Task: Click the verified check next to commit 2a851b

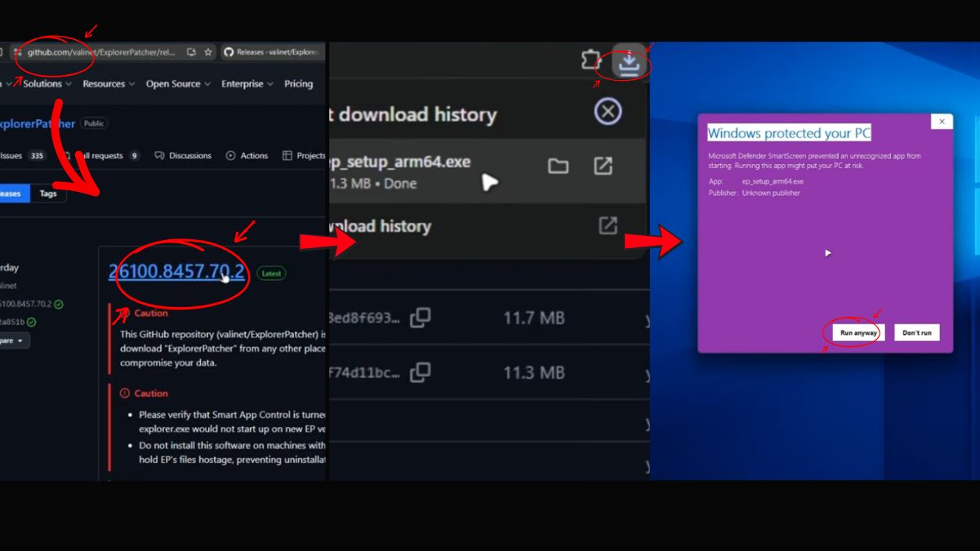Action: 31,322
